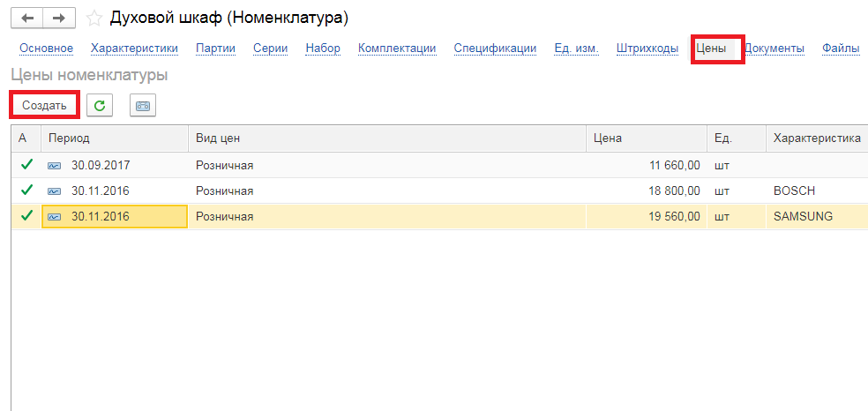868x411 pixels.
Task: Switch to the Серии tab
Action: pos(271,49)
